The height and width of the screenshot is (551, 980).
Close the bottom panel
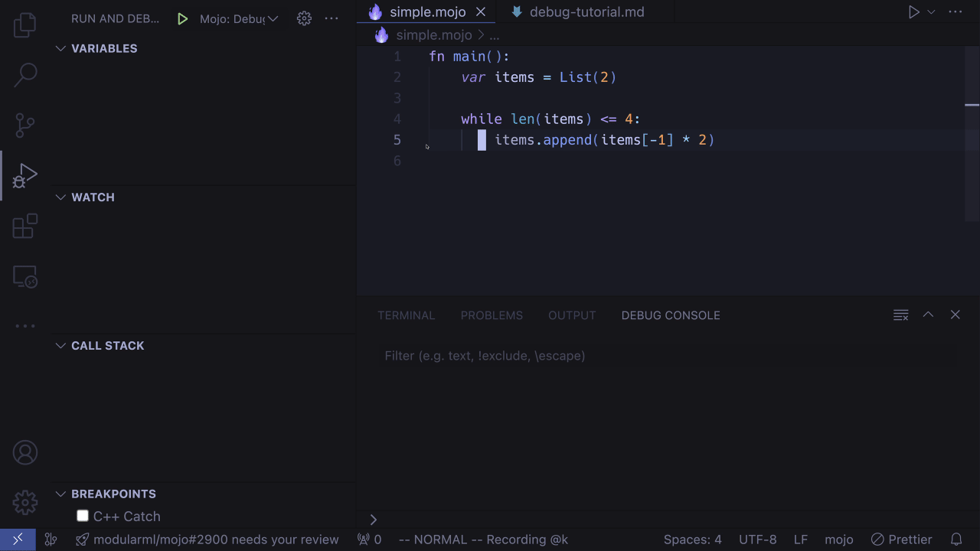pyautogui.click(x=955, y=315)
